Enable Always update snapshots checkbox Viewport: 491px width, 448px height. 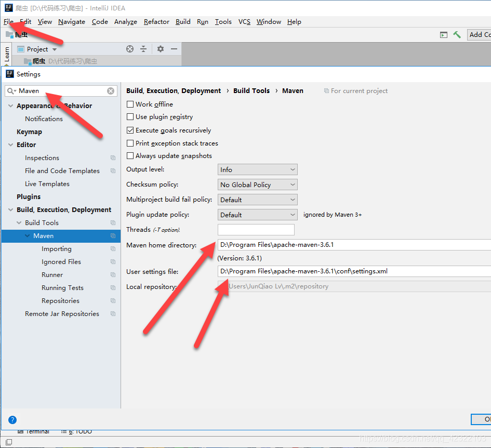[130, 156]
